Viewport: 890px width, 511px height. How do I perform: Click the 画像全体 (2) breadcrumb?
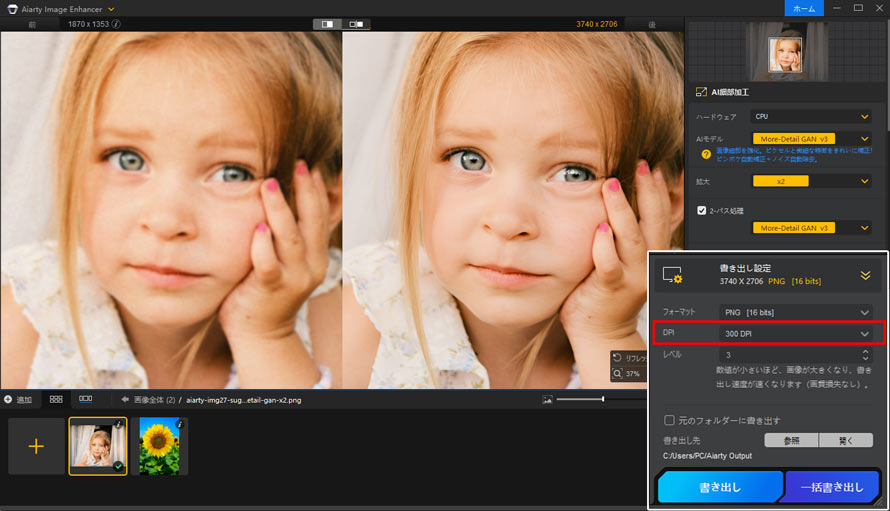coord(154,400)
